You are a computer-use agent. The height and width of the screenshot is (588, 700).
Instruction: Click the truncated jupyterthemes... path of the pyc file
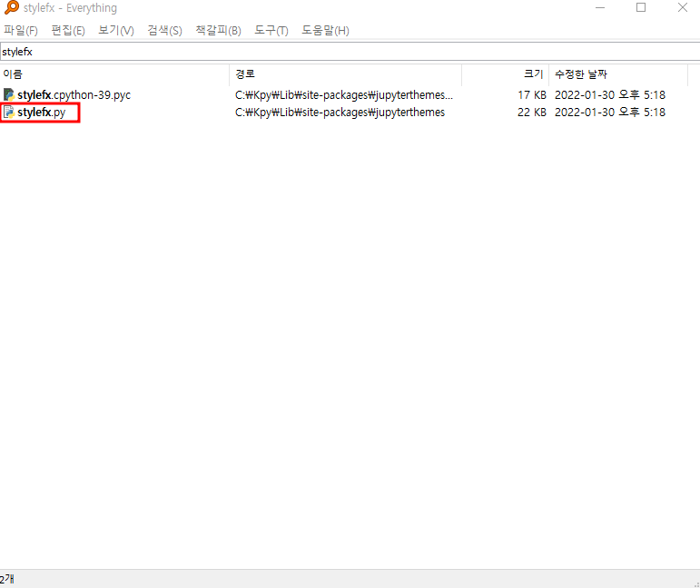(344, 95)
